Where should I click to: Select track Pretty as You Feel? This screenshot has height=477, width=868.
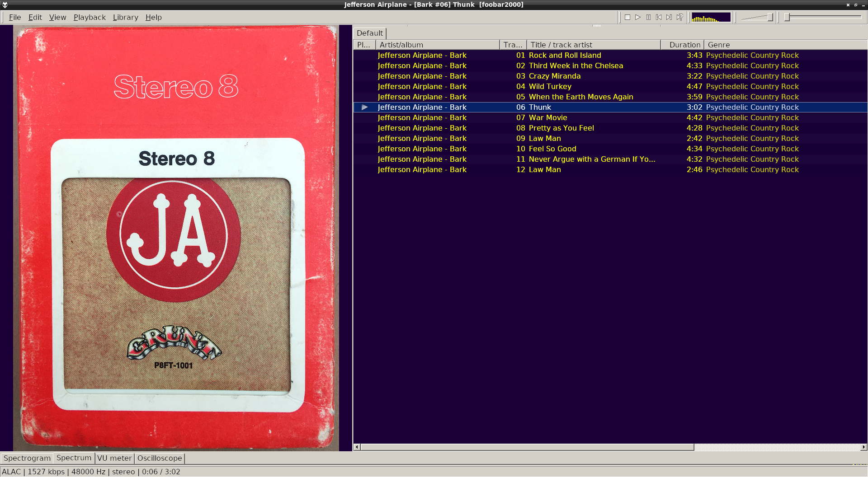pyautogui.click(x=610, y=128)
